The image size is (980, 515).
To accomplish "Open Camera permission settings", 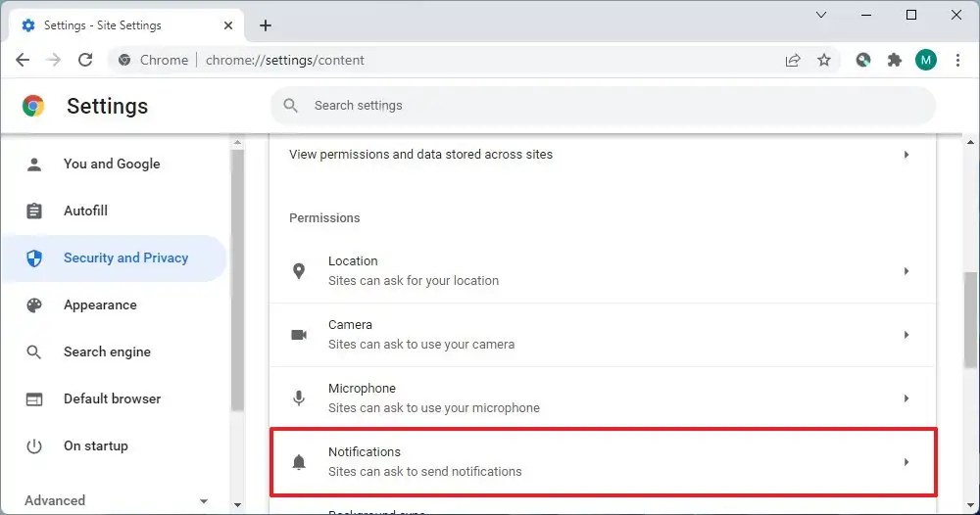I will pos(603,335).
